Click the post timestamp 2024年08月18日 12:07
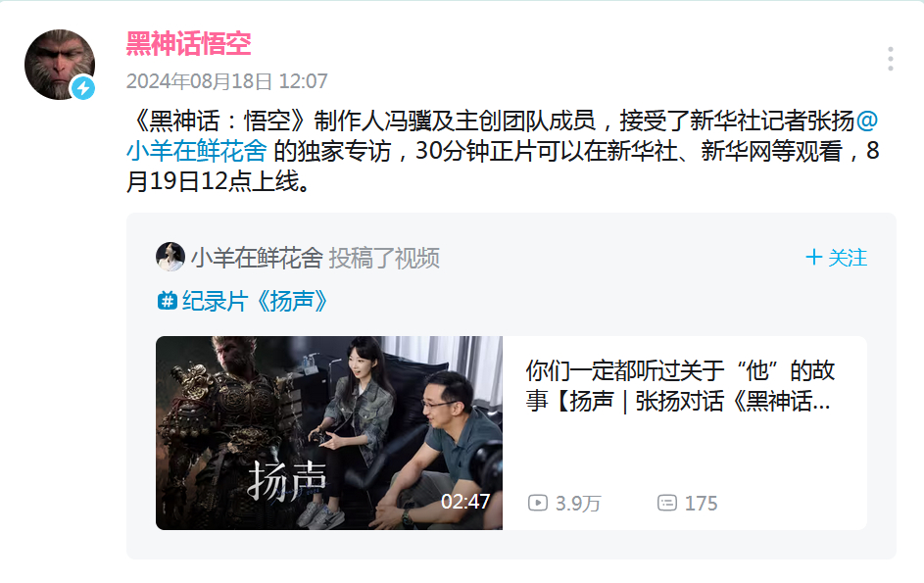924x583 pixels. pos(227,81)
